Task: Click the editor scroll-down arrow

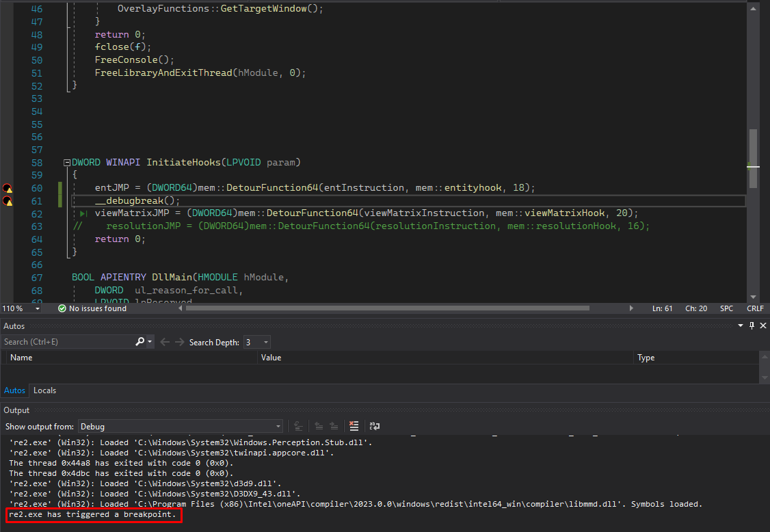Action: [x=753, y=297]
